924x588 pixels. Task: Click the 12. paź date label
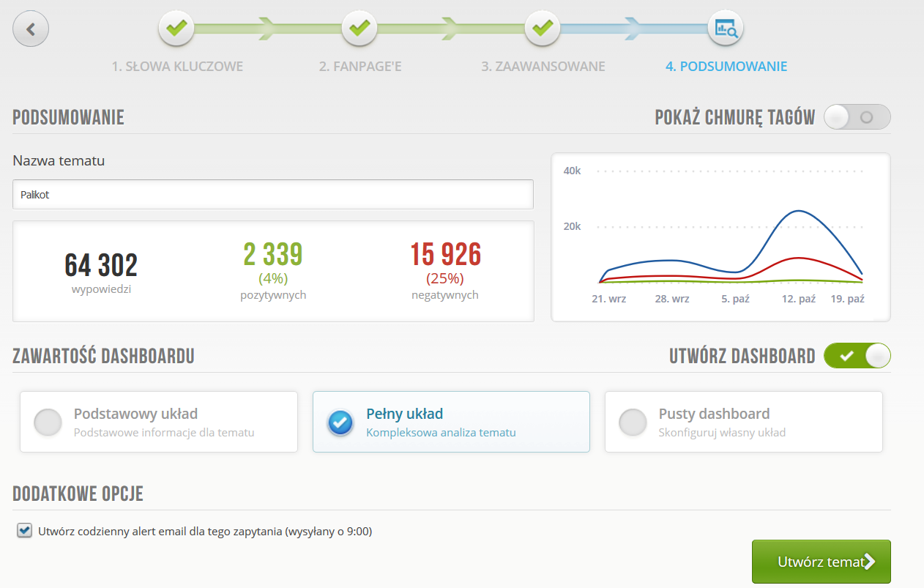(x=799, y=299)
